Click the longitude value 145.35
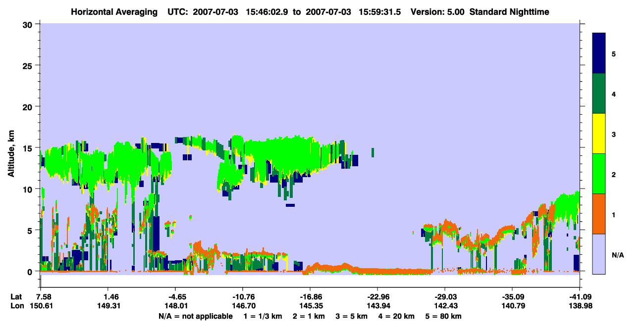Image resolution: width=644 pixels, height=330 pixels. click(x=311, y=306)
